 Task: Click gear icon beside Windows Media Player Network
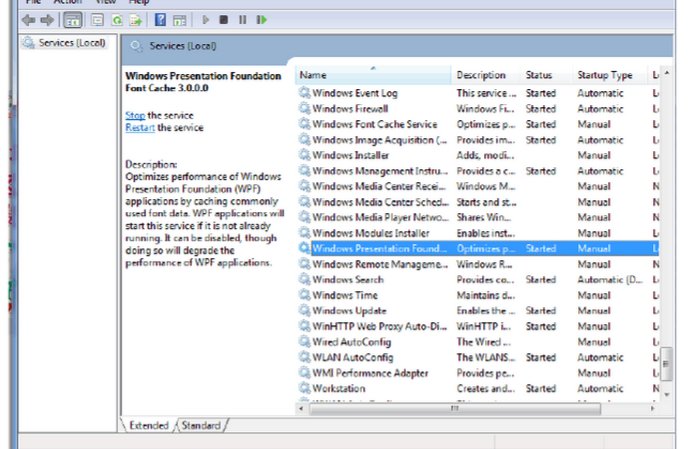(x=304, y=217)
